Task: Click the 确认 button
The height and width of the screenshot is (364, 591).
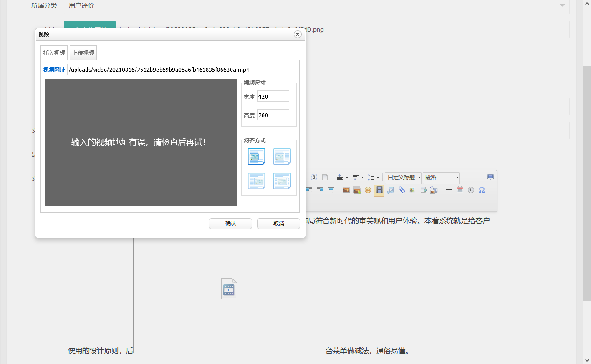Action: (x=230, y=224)
